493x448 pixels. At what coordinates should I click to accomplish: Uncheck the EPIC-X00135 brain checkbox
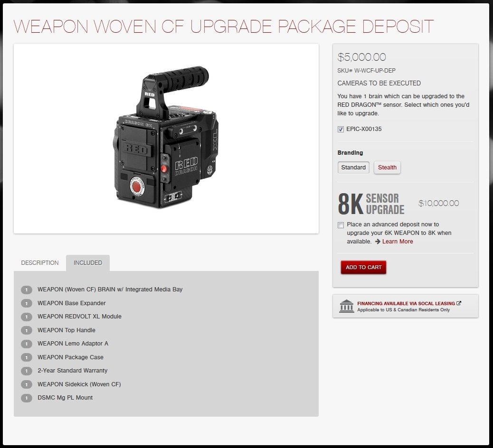tap(341, 129)
